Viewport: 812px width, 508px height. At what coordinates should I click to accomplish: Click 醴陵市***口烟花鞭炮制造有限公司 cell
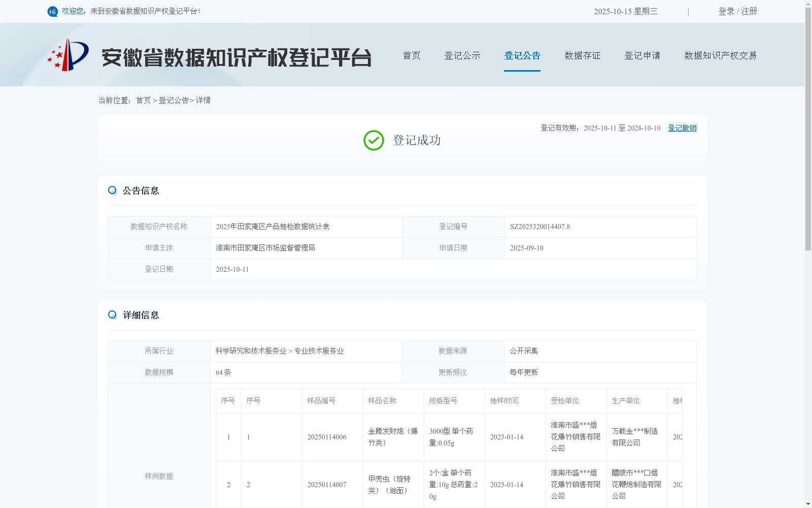637,485
